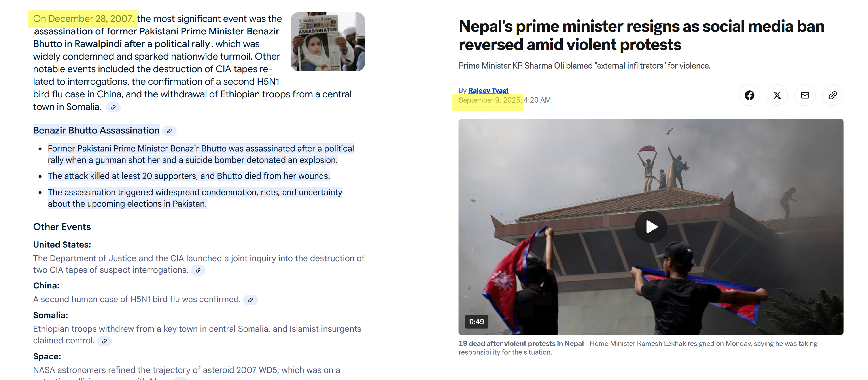Email the Nepal article
The height and width of the screenshot is (380, 868).
coord(805,95)
